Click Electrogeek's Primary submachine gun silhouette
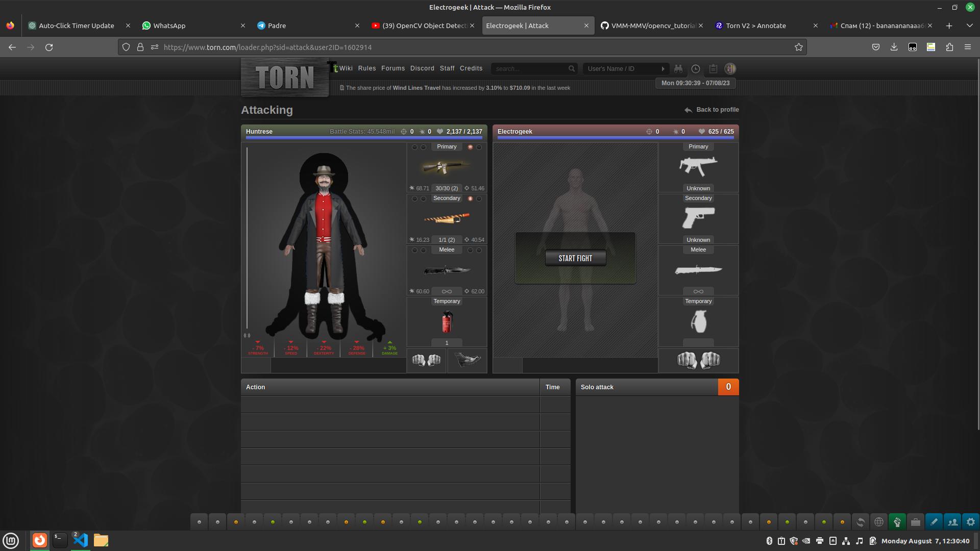 click(698, 166)
